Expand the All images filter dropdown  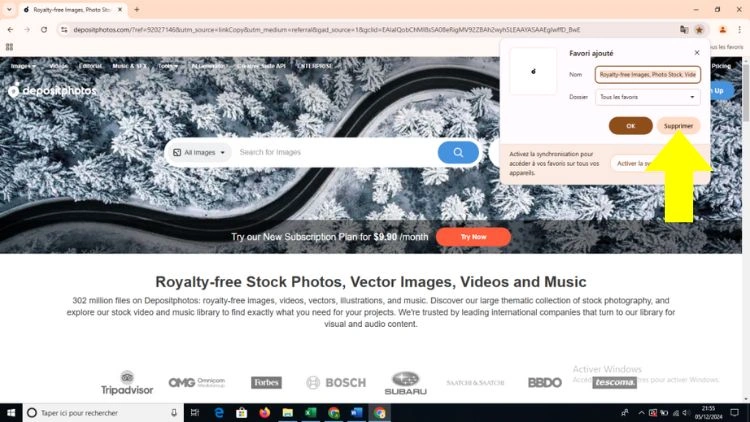coord(199,152)
